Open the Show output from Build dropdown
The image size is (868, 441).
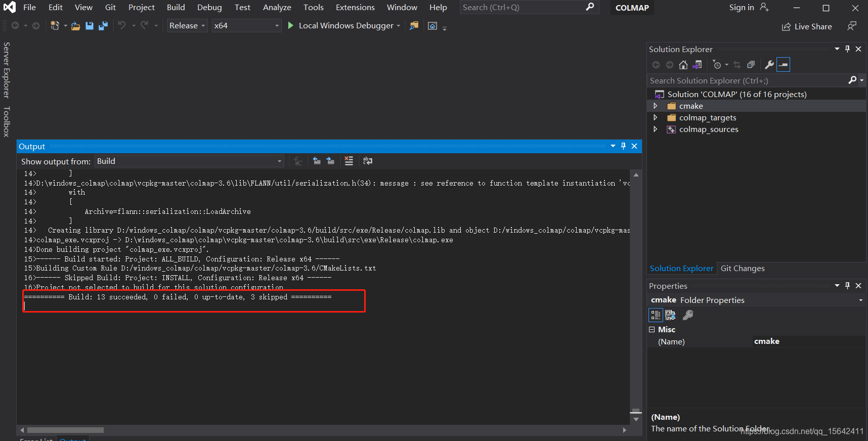pyautogui.click(x=189, y=161)
